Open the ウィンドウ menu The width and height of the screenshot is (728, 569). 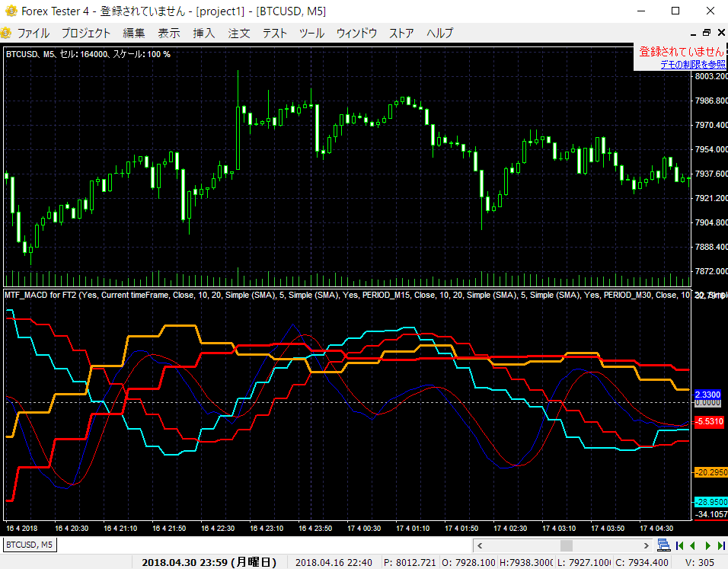pyautogui.click(x=356, y=33)
